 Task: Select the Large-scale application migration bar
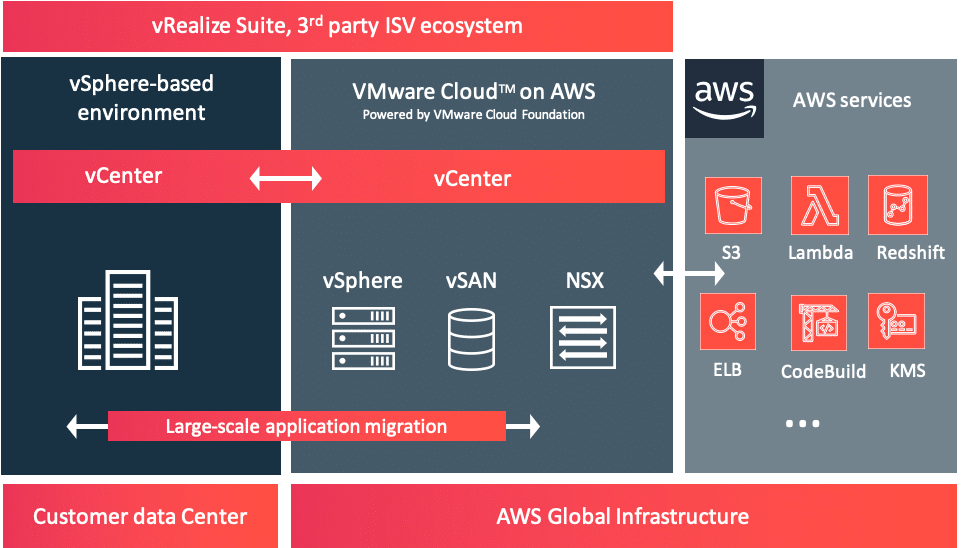(305, 427)
